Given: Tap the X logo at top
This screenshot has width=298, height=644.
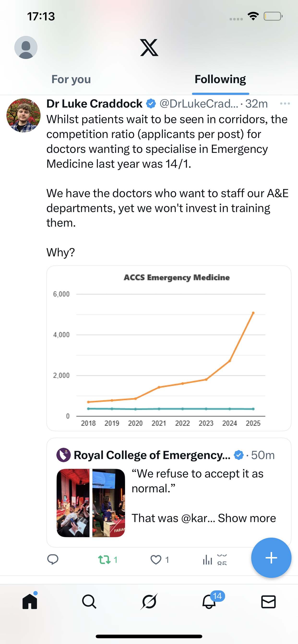Looking at the screenshot, I should pyautogui.click(x=149, y=47).
